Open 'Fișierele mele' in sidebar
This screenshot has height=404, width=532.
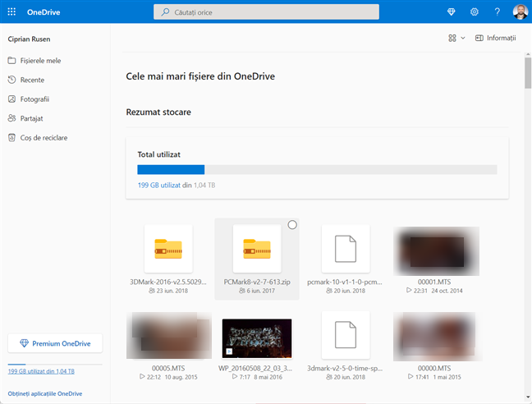click(34, 61)
